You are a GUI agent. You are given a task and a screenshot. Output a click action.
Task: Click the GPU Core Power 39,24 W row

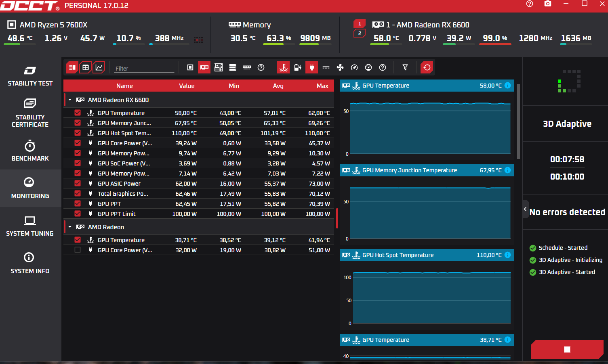199,143
